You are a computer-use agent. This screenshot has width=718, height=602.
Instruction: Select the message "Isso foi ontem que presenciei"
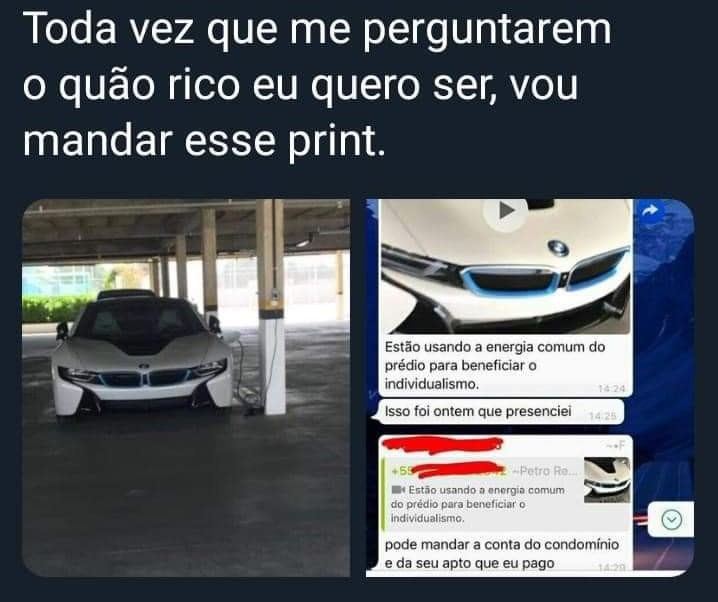478,412
